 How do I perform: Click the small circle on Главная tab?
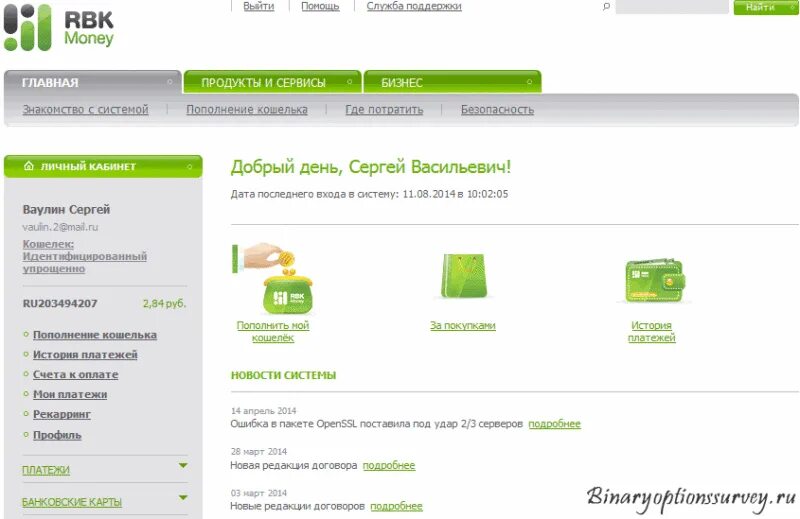(169, 82)
